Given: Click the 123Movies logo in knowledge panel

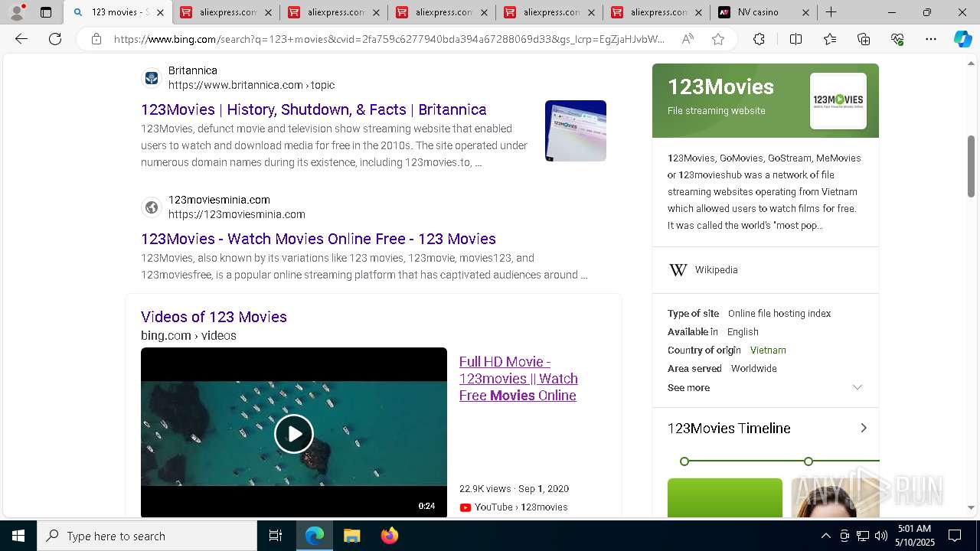Looking at the screenshot, I should (x=838, y=101).
